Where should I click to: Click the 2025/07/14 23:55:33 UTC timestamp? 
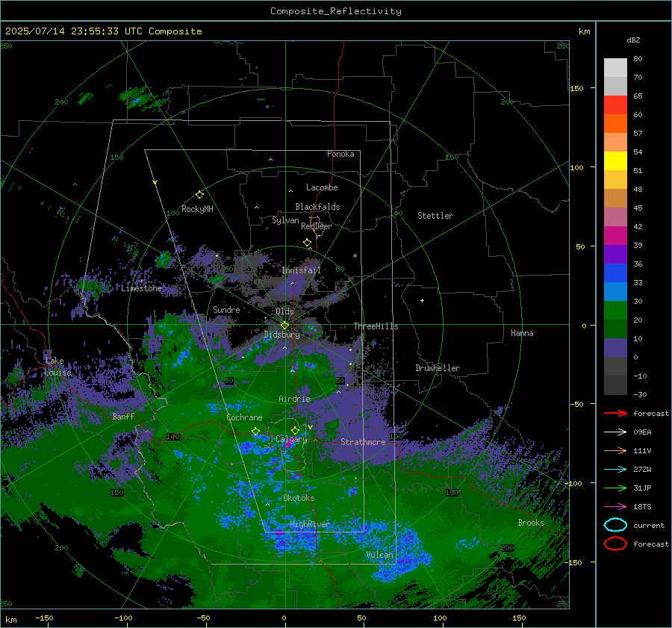click(x=103, y=31)
